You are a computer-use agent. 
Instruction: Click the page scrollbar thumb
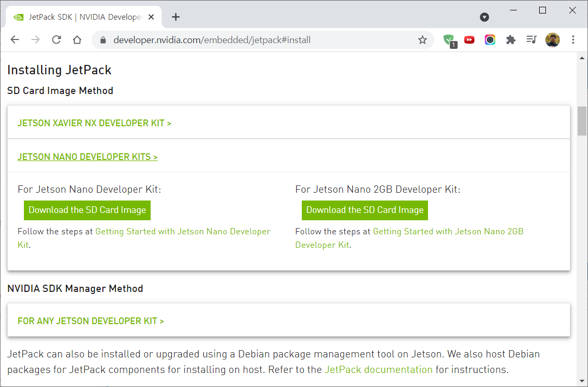pyautogui.click(x=582, y=121)
